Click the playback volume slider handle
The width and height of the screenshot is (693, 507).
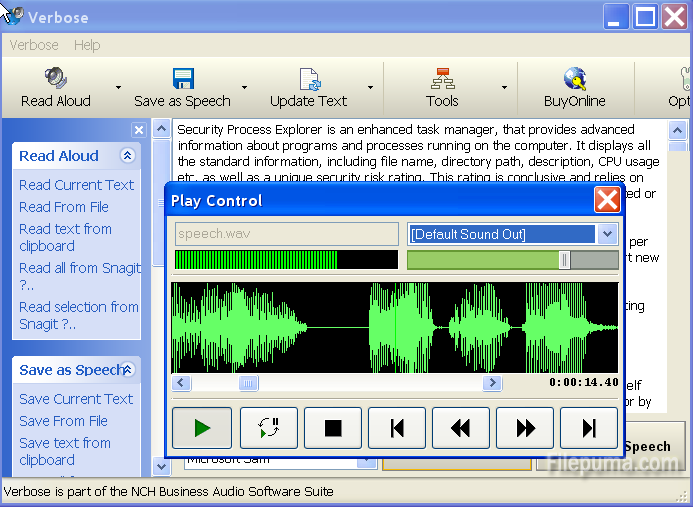(x=564, y=260)
